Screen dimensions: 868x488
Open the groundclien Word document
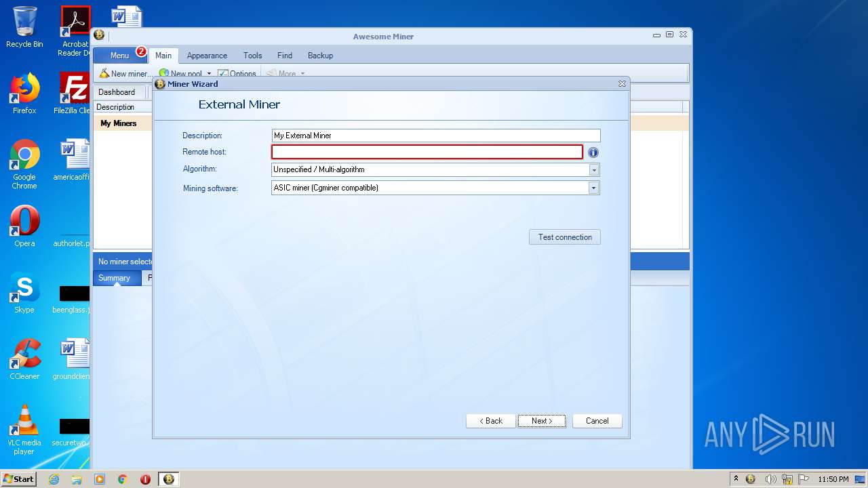point(73,359)
